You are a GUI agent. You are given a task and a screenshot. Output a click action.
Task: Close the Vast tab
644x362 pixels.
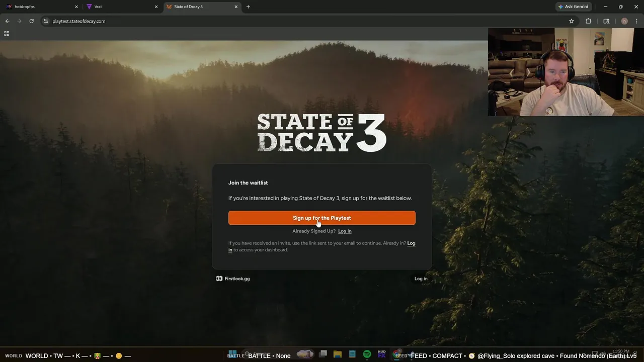point(156,7)
